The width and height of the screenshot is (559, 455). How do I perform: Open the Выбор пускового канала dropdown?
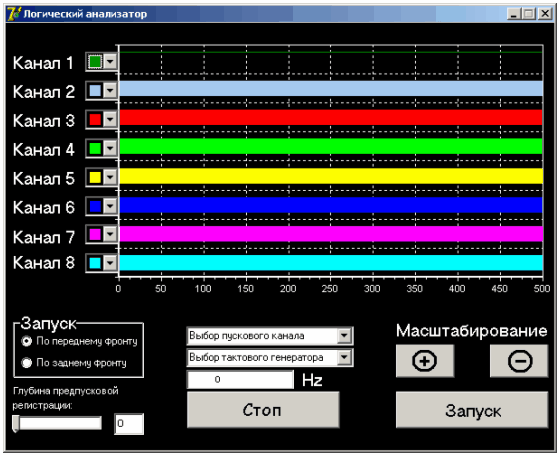click(270, 336)
